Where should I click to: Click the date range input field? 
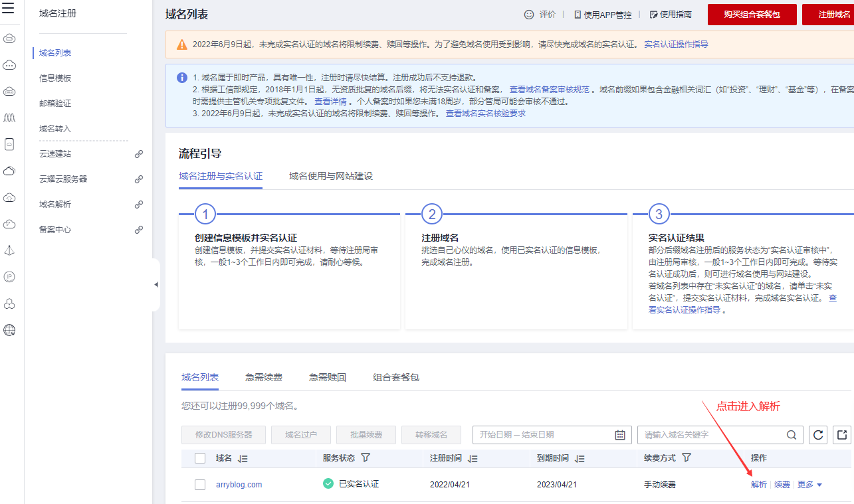point(552,435)
